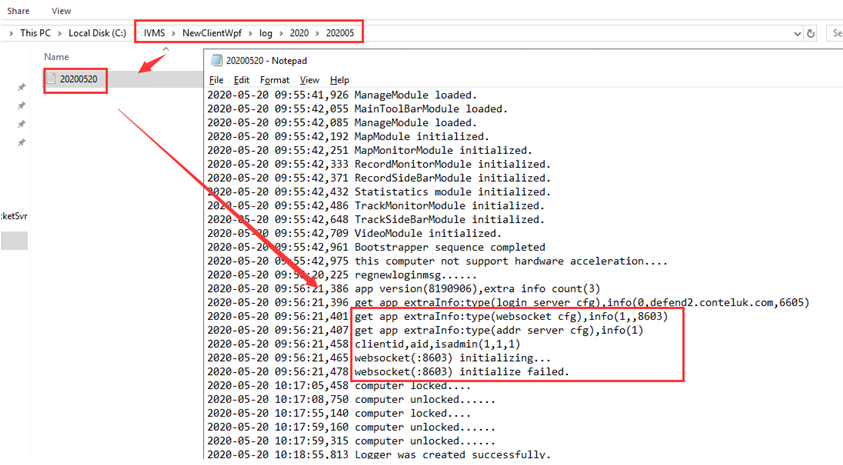Sort files by the Name column
Image resolution: width=843 pixels, height=465 pixels.
tap(56, 56)
